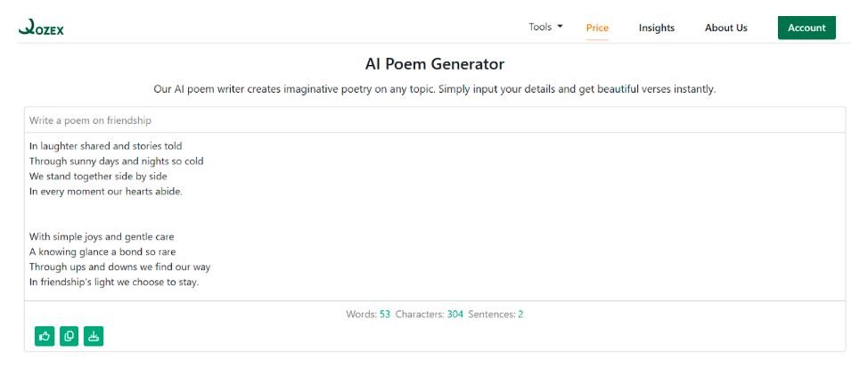This screenshot has width=868, height=386.
Task: Go to the Insights page
Action: (657, 28)
